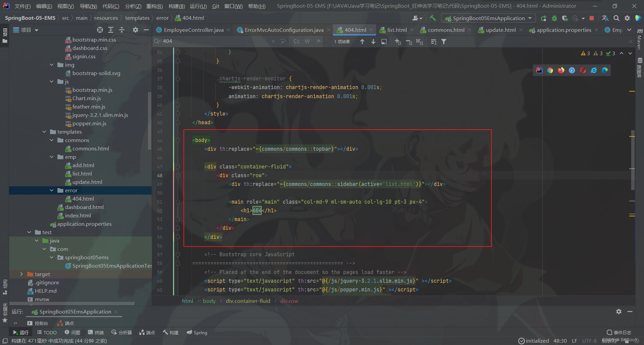Click the Build project hammer icon
This screenshot has height=345, width=644.
tap(433, 18)
